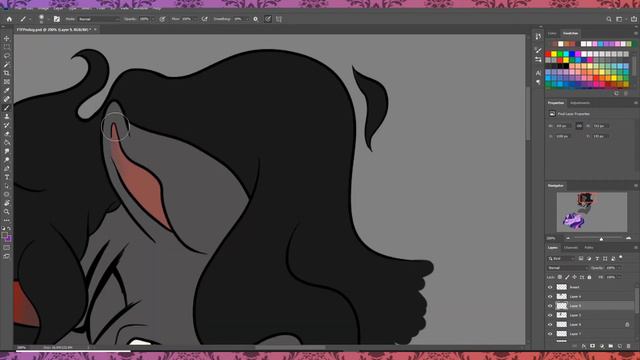Open the Flow slider dropdown arrow
640x360 pixels.
[195, 19]
